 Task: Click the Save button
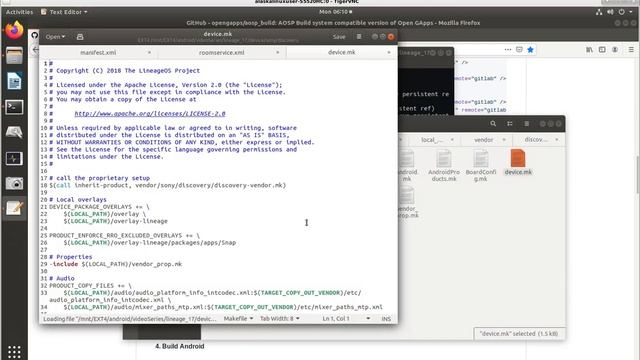coord(339,37)
